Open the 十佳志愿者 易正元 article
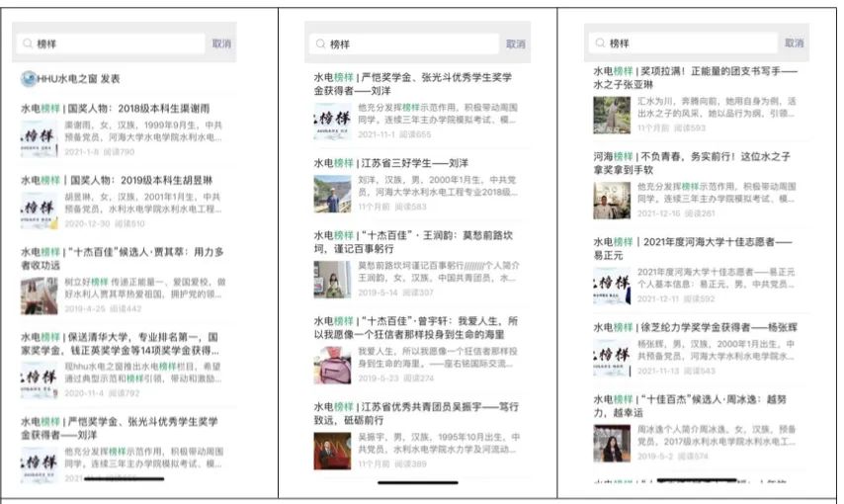 [x=694, y=248]
